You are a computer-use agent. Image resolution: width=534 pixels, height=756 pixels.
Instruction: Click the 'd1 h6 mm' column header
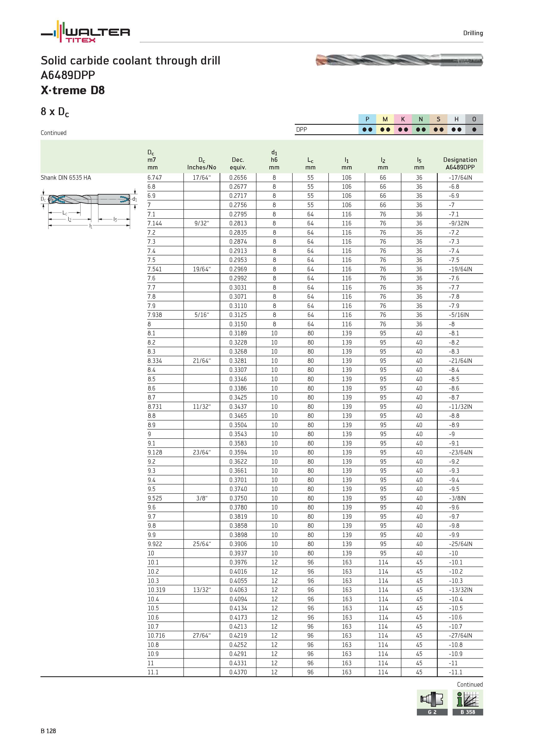[274, 160]
